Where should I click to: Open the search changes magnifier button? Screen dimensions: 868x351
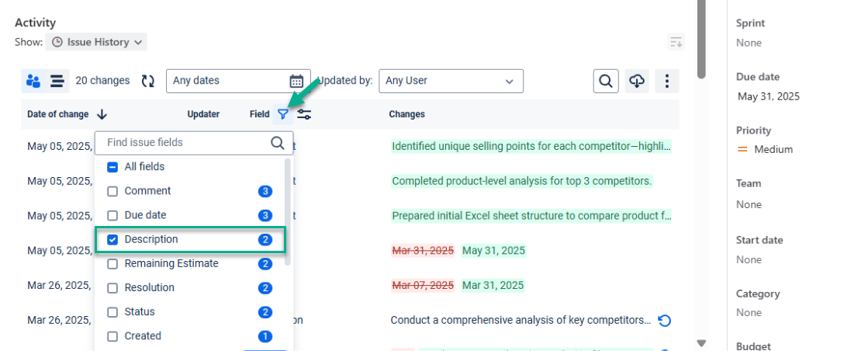pyautogui.click(x=606, y=81)
